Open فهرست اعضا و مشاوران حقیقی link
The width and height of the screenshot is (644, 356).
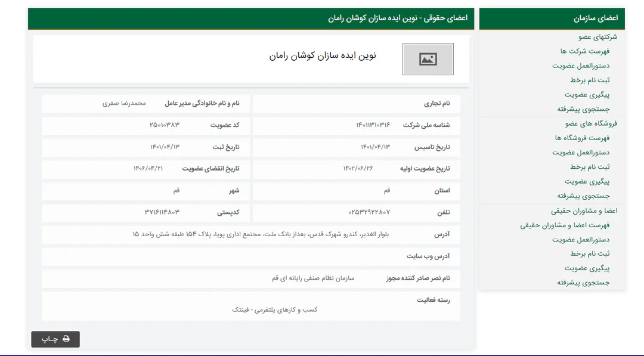pos(565,225)
